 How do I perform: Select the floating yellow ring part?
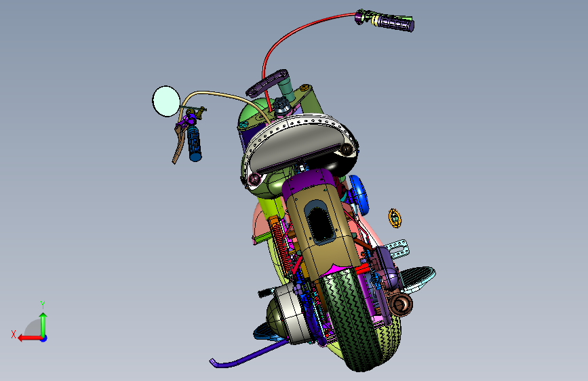tap(395, 218)
